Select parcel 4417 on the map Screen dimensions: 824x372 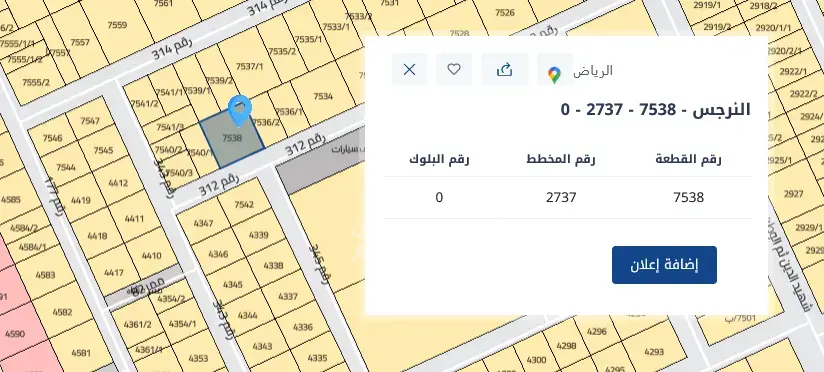[114, 273]
